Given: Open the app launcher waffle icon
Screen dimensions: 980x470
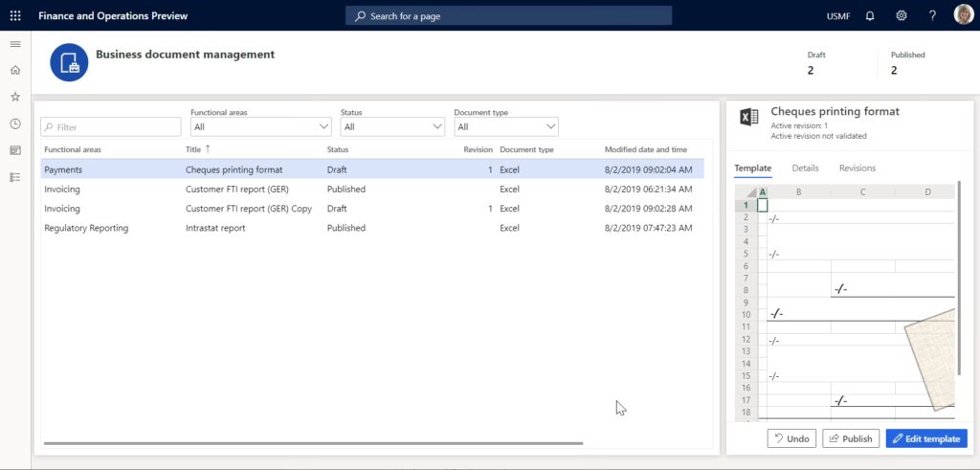Looking at the screenshot, I should point(15,16).
